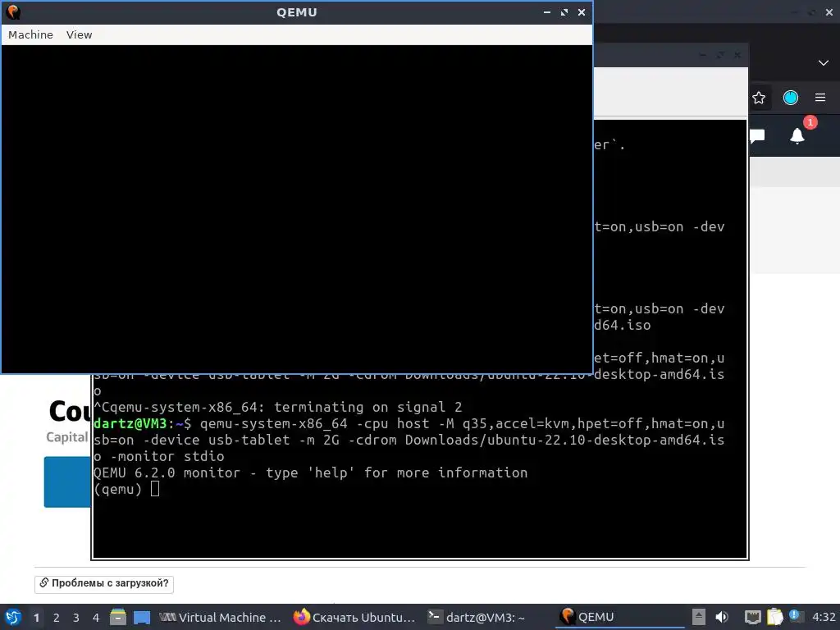
Task: Close the terminal window behind QEMU
Action: click(x=737, y=55)
